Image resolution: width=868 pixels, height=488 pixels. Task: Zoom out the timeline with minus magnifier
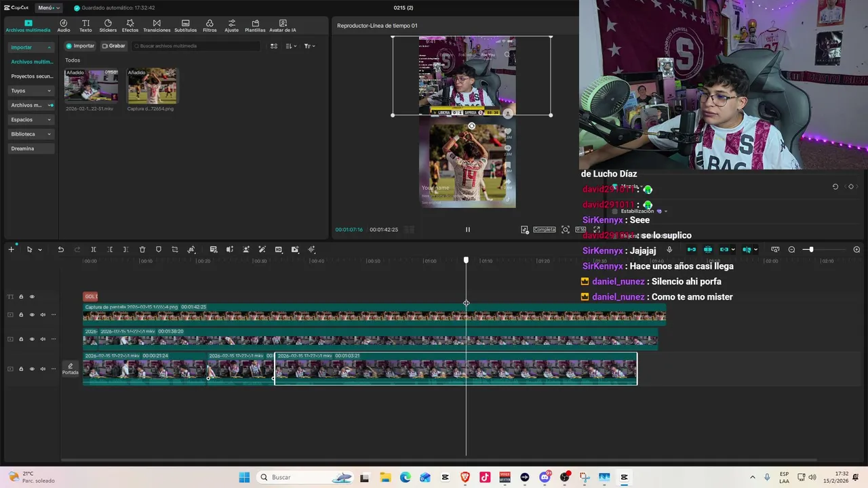click(791, 249)
